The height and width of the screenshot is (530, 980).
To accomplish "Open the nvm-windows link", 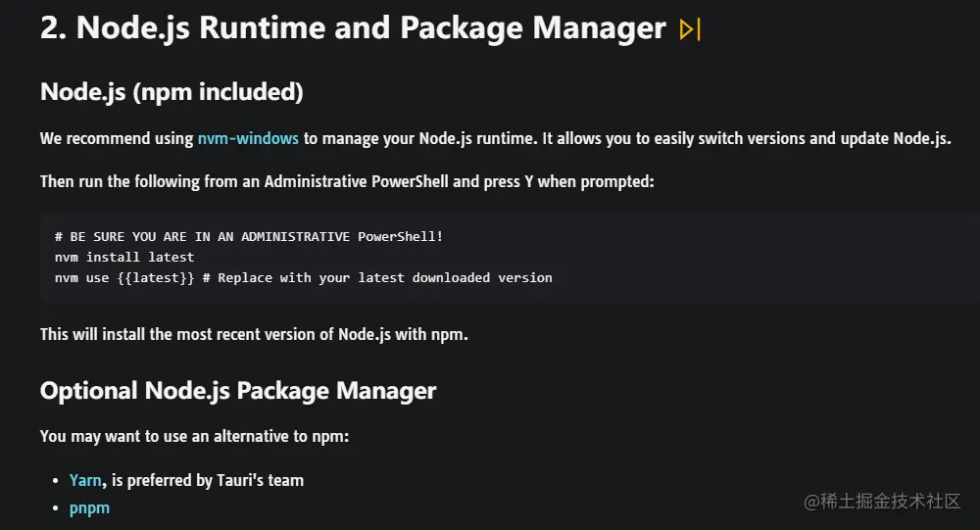I will coord(248,138).
